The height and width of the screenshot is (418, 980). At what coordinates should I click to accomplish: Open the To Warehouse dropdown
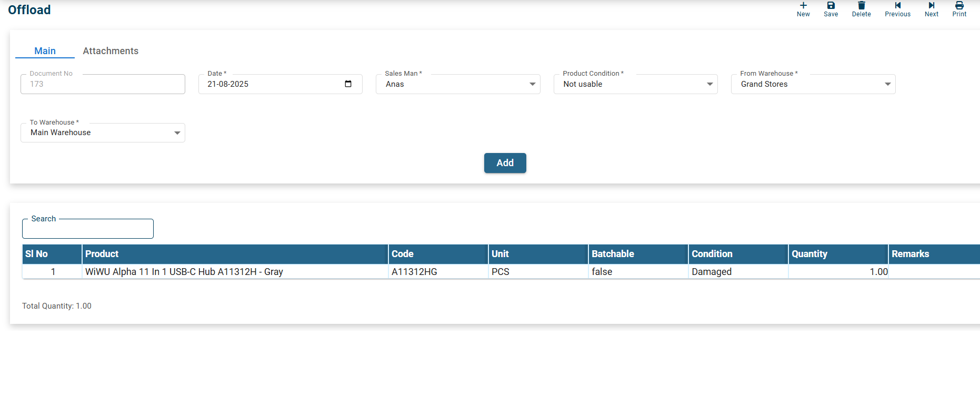[x=177, y=133]
